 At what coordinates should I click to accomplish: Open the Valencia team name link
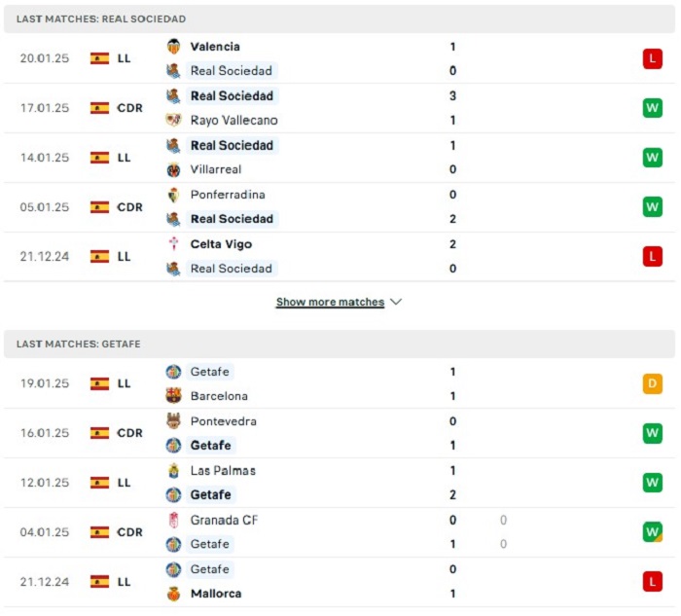(x=215, y=47)
